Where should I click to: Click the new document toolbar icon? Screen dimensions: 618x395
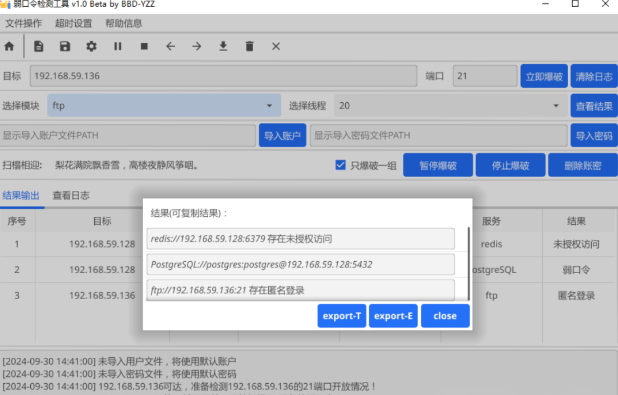pos(39,47)
